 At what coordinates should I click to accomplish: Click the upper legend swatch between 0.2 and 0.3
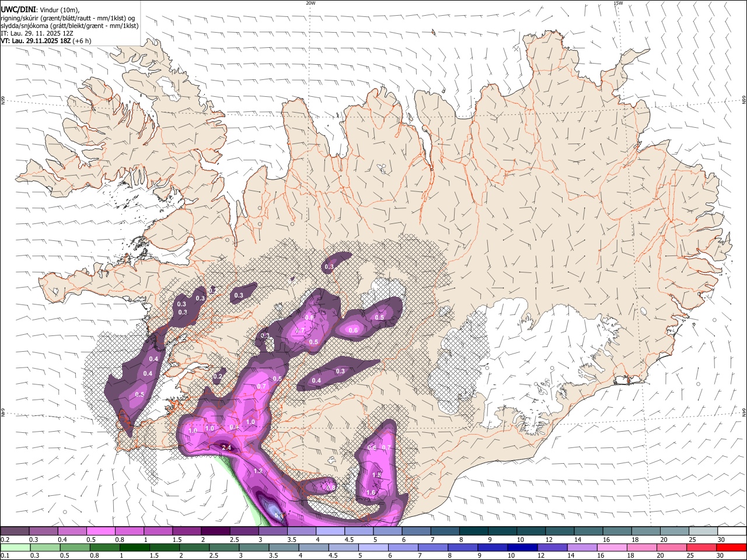(x=15, y=531)
